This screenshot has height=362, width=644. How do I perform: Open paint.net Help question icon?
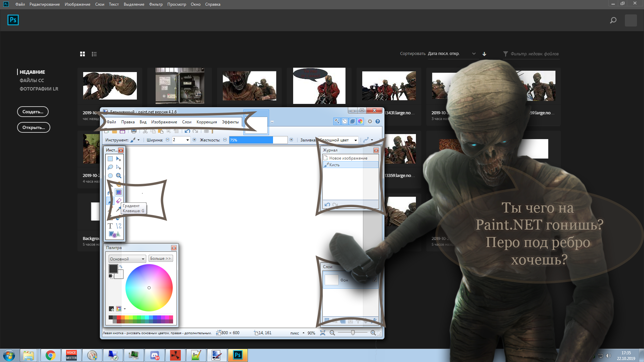pos(378,121)
